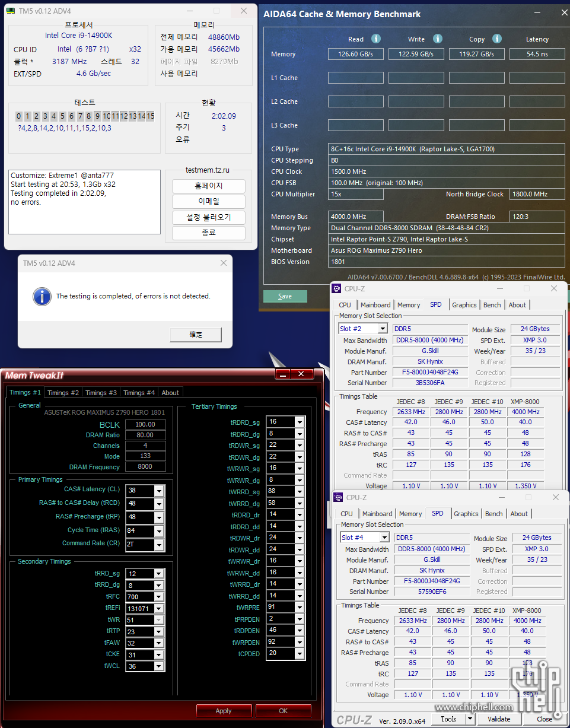570x728 pixels.
Task: Close the TM5 testing completed dialog
Action: (224, 263)
